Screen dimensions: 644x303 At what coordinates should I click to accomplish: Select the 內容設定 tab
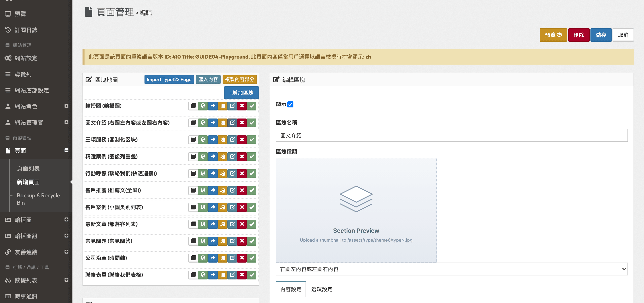pyautogui.click(x=291, y=289)
